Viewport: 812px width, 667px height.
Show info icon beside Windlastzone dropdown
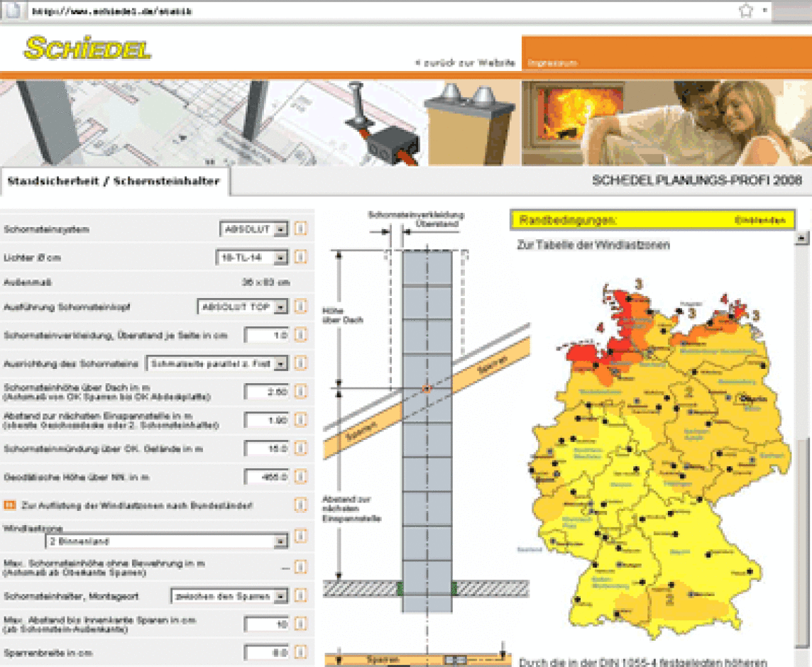pyautogui.click(x=301, y=536)
